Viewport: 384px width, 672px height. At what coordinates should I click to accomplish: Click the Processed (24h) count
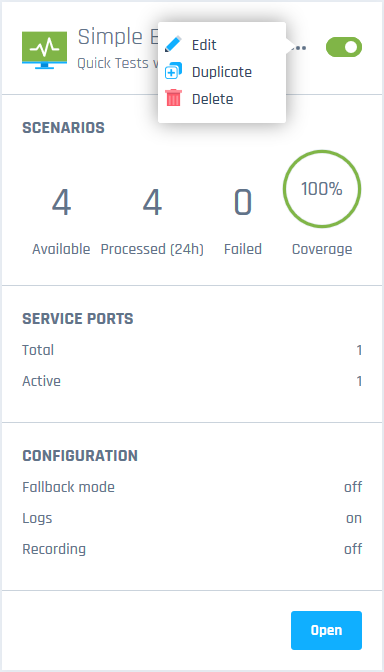[152, 203]
